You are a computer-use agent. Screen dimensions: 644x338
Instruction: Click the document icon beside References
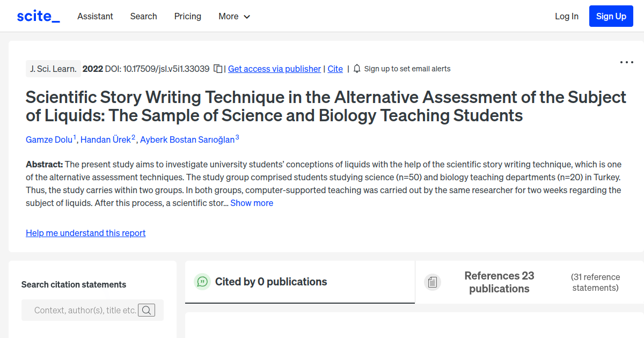click(x=433, y=282)
